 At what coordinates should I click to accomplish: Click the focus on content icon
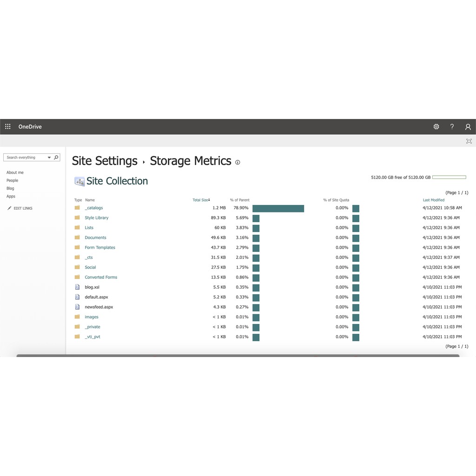pyautogui.click(x=469, y=141)
